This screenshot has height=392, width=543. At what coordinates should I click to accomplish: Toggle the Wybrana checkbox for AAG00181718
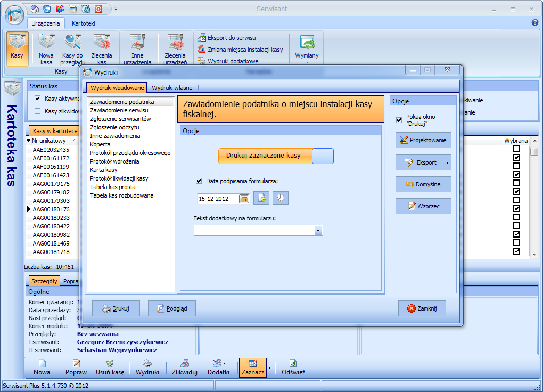point(516,251)
